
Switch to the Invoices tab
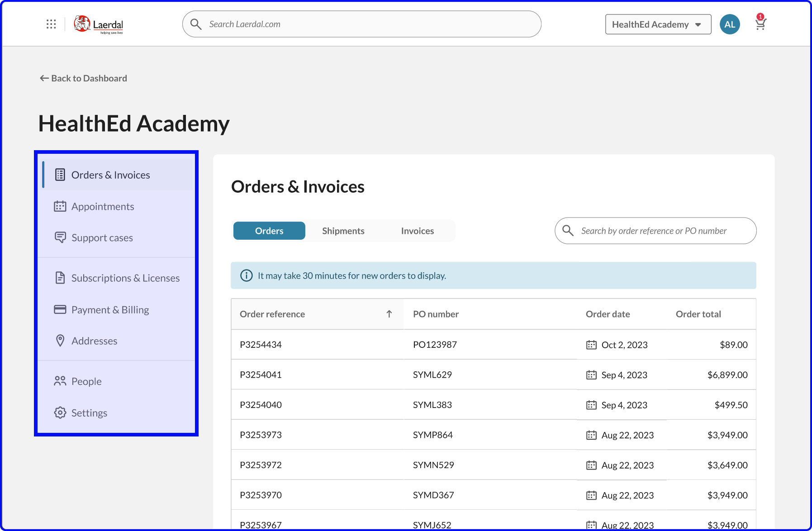click(417, 231)
